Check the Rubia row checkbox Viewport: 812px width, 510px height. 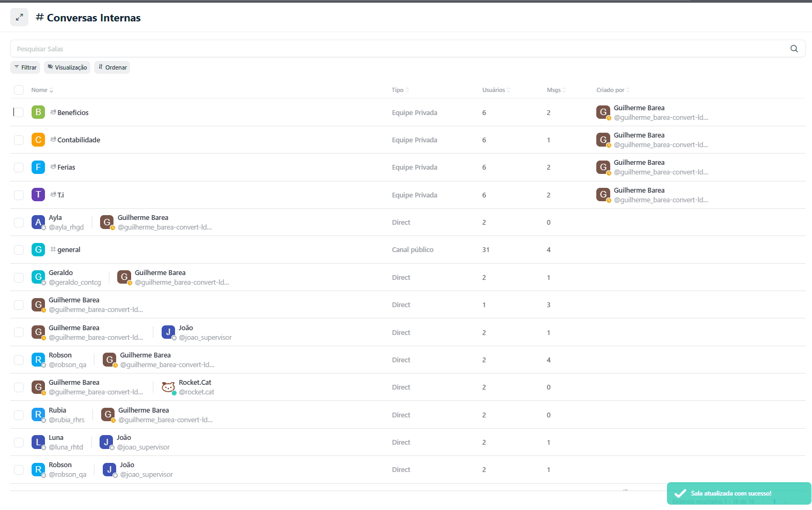click(19, 415)
